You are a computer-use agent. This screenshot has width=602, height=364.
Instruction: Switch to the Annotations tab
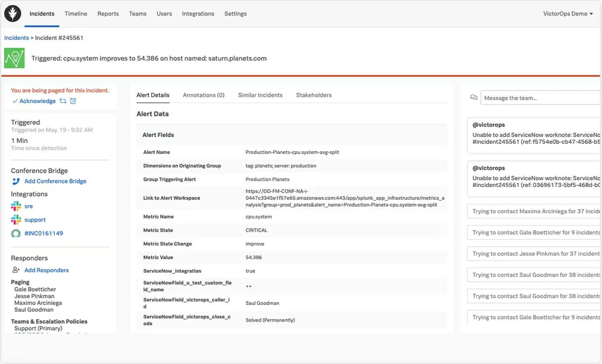(x=203, y=95)
